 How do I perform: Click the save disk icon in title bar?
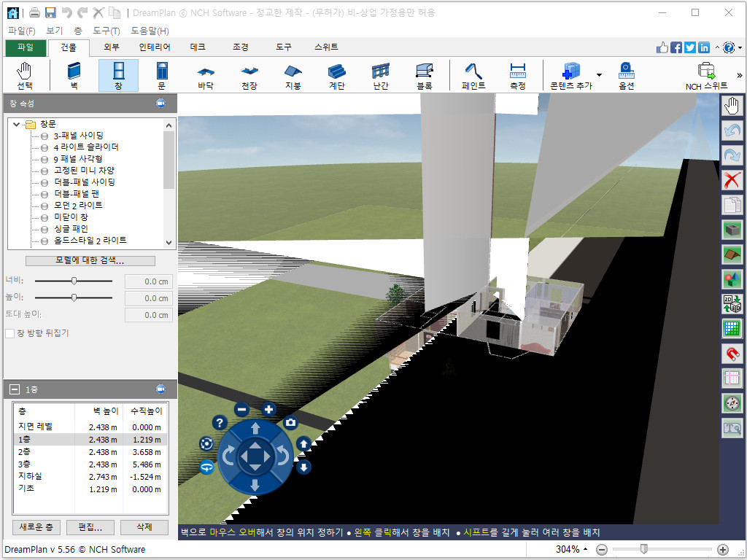pyautogui.click(x=50, y=13)
